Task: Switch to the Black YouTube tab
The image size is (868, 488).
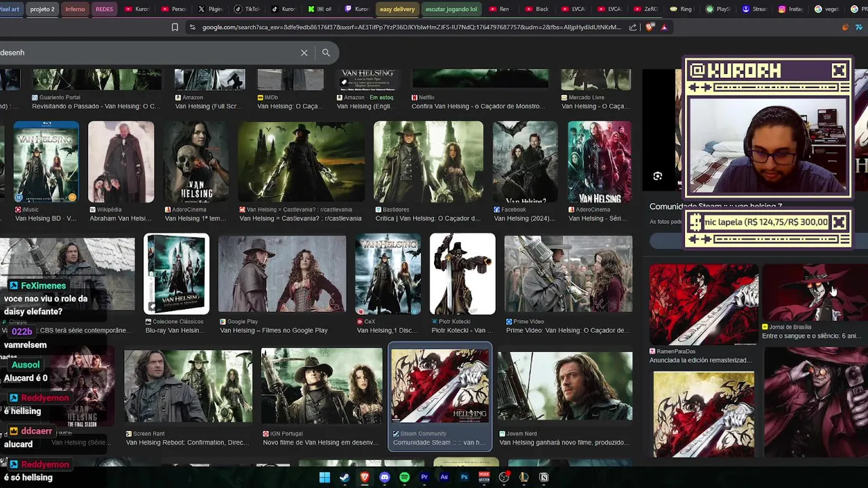Action: pos(537,9)
